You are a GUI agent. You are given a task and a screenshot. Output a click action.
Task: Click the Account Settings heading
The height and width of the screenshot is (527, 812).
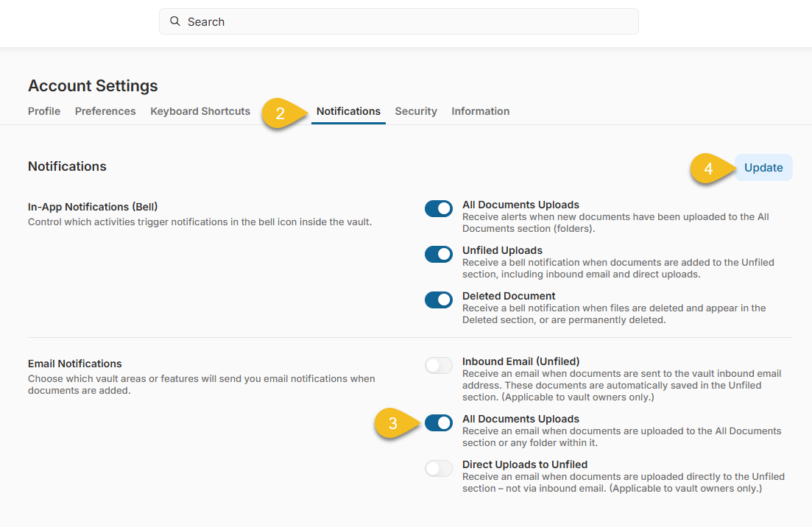[92, 85]
